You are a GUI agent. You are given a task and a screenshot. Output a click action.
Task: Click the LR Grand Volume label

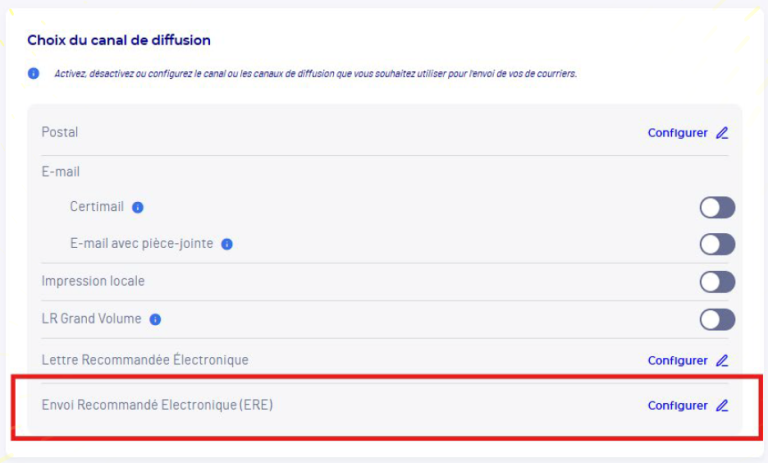point(91,320)
